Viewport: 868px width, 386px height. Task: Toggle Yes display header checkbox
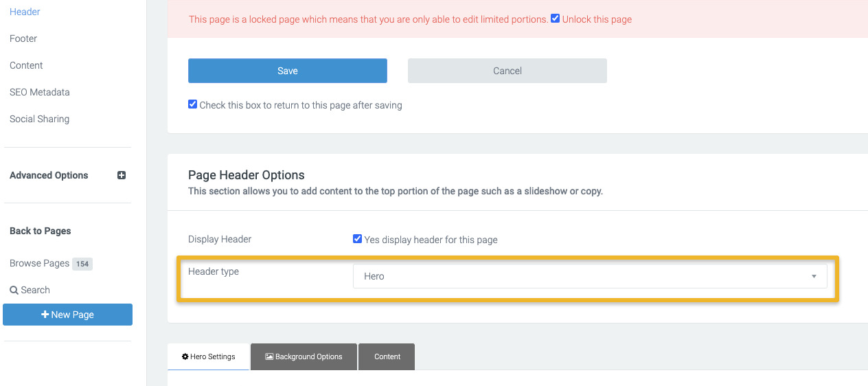point(358,239)
